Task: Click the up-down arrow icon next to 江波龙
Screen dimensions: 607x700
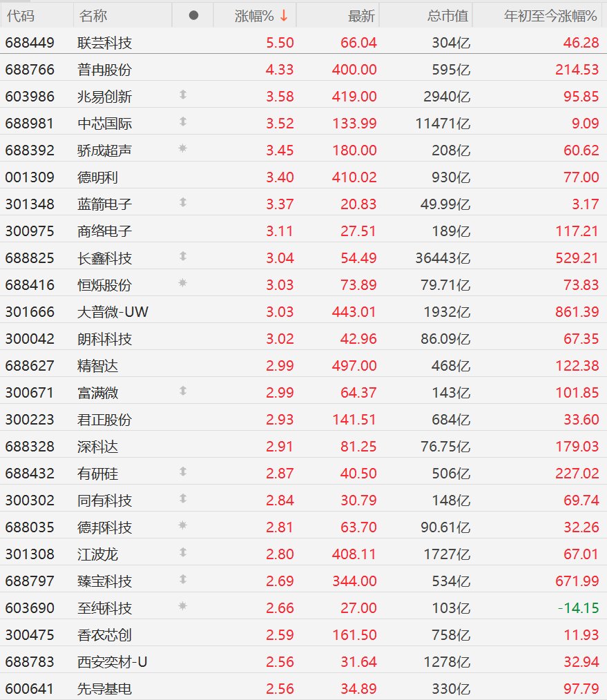Action: (x=183, y=552)
